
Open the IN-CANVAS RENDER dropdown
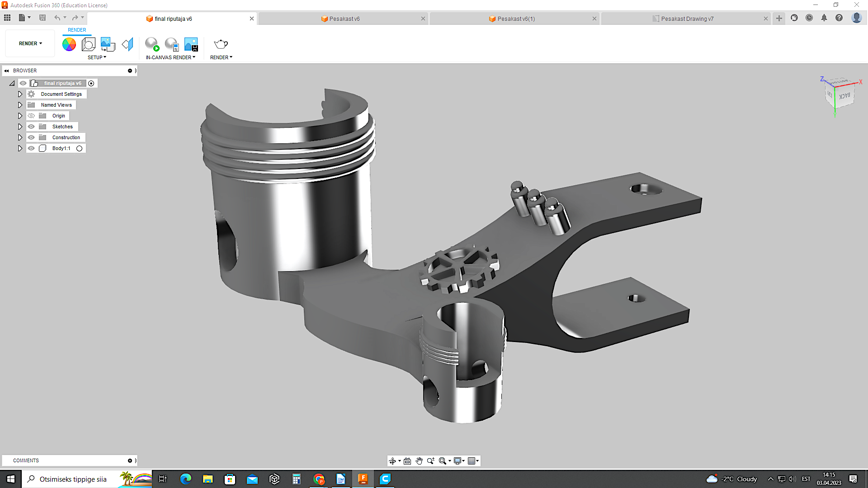click(x=170, y=57)
